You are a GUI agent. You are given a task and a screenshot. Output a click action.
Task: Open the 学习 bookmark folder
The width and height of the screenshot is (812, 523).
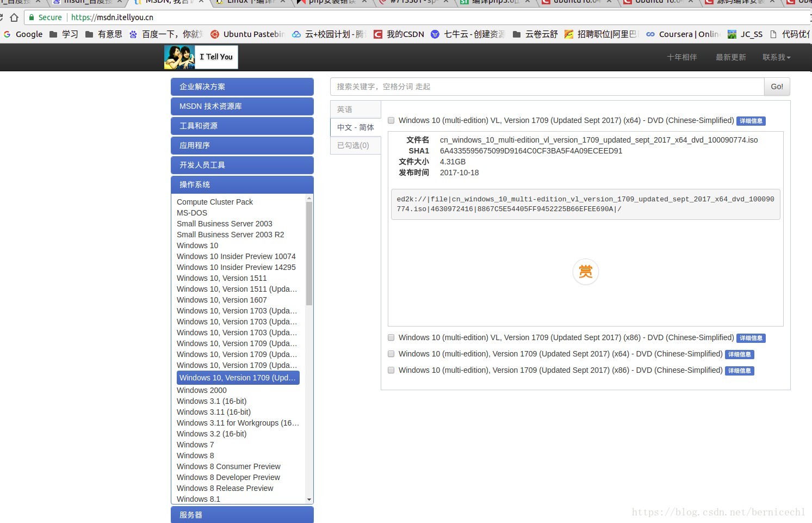[64, 34]
